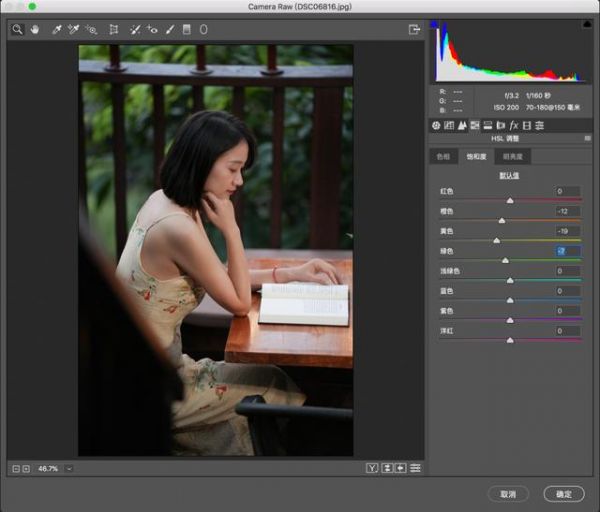Open the preview preferences menu icon
Screen dimensions: 600x512
click(415, 468)
